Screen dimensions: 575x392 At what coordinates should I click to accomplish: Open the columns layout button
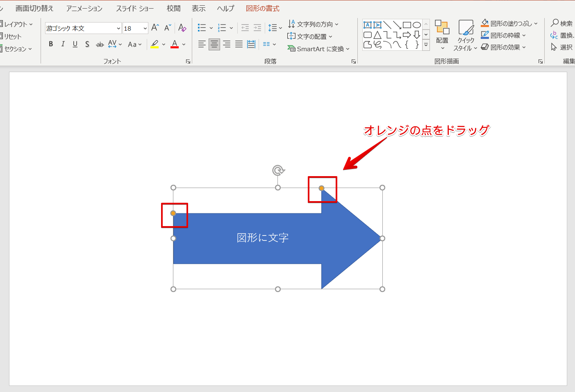(269, 44)
